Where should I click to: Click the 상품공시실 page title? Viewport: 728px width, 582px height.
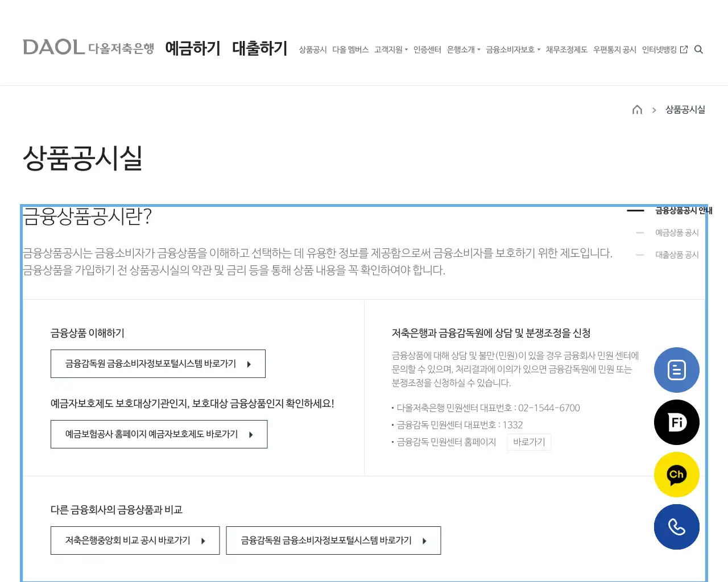(82, 158)
